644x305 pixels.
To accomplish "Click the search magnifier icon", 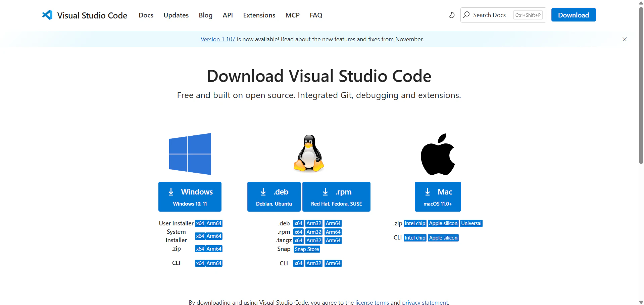I will point(466,15).
